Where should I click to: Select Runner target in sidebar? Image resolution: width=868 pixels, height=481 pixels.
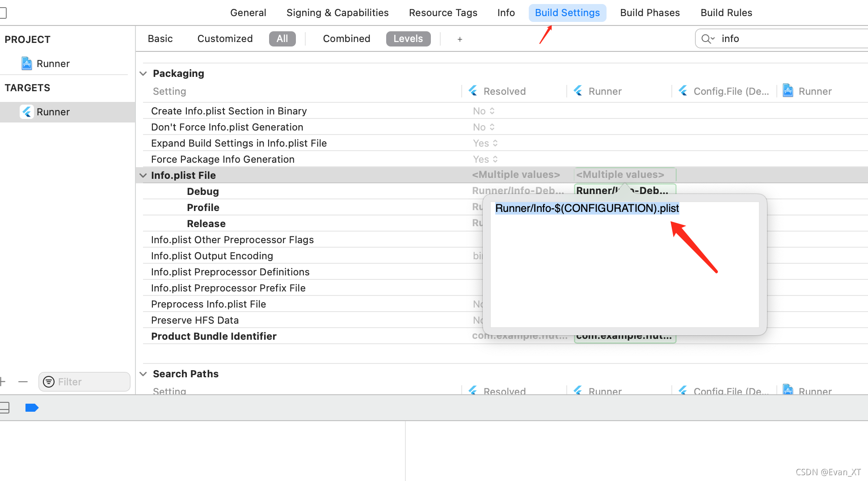pos(67,112)
